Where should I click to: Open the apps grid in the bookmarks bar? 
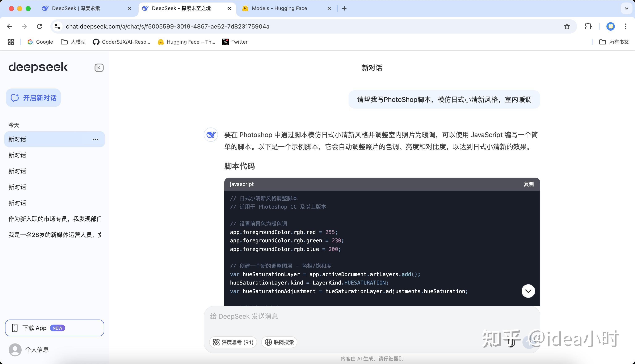pyautogui.click(x=11, y=42)
